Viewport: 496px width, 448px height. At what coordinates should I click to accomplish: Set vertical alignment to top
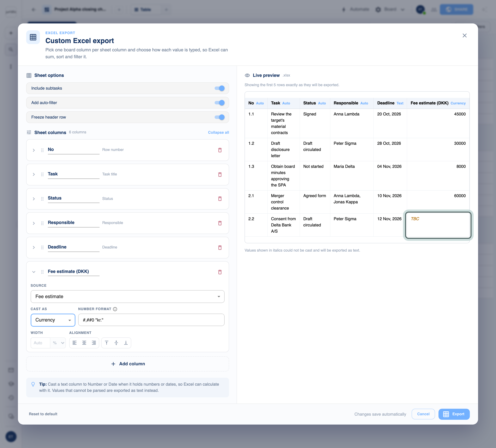pos(107,343)
